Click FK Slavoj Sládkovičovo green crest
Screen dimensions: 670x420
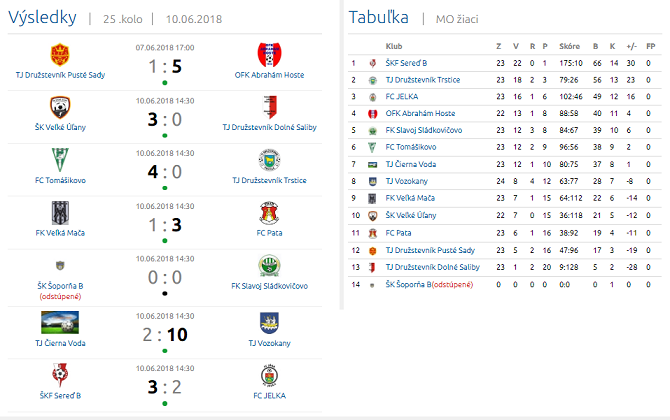[x=269, y=267]
